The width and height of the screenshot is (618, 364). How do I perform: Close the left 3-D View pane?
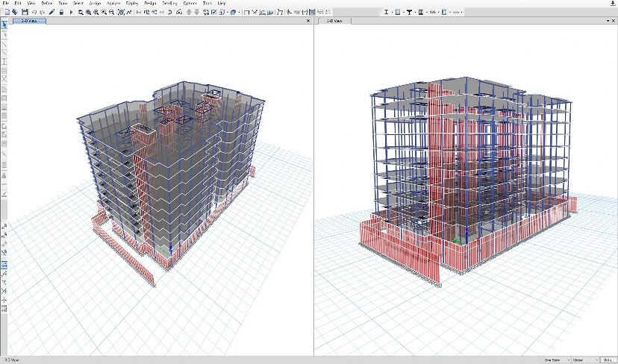coord(308,21)
